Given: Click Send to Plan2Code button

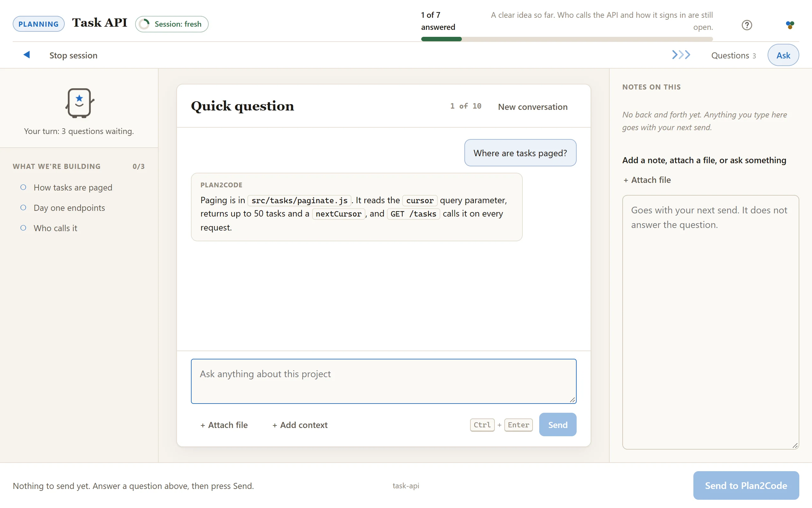Looking at the screenshot, I should click(746, 485).
